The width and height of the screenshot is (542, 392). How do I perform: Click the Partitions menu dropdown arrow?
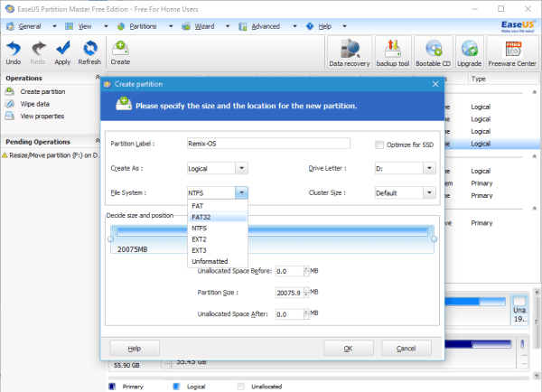coord(171,26)
